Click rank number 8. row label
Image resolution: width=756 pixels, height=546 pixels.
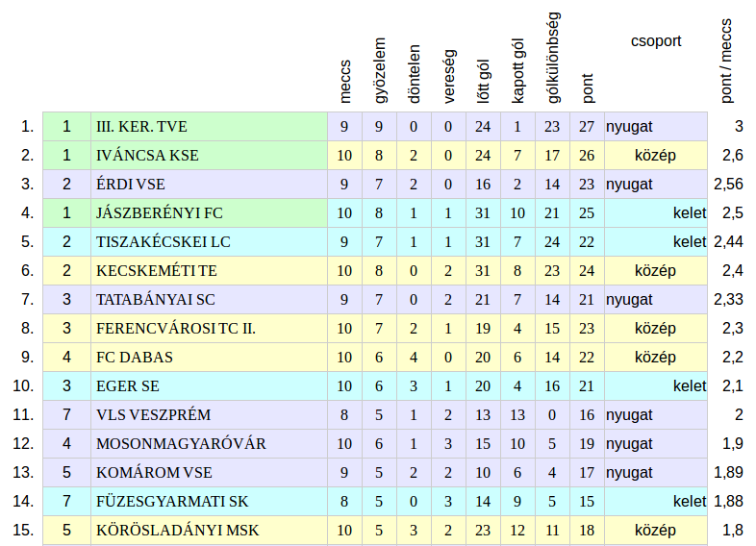[x=28, y=328]
